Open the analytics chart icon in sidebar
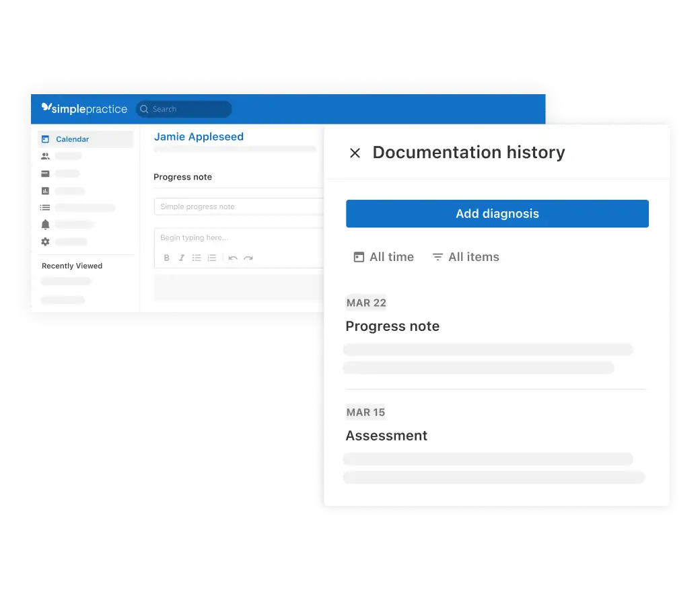This screenshot has width=700, height=600. click(x=45, y=191)
